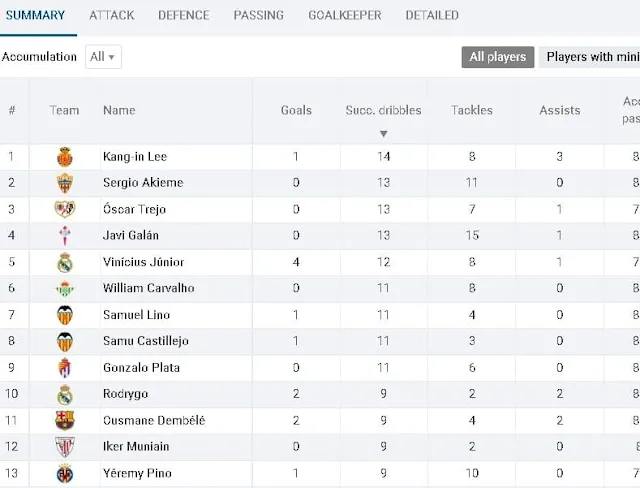Click the Real Betis crest next to William Carvalho
This screenshot has width=640, height=488.
coord(64,288)
